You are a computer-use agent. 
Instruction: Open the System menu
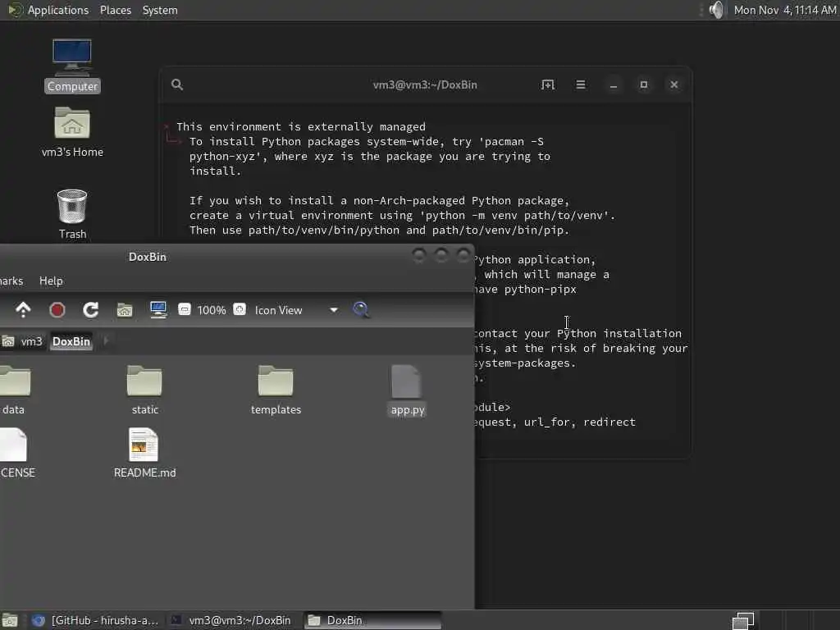point(160,10)
